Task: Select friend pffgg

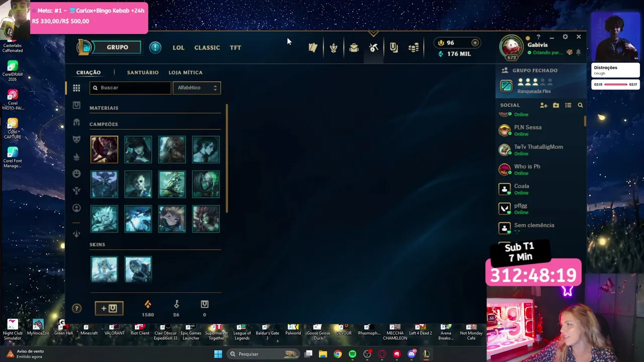Action: pos(540,209)
